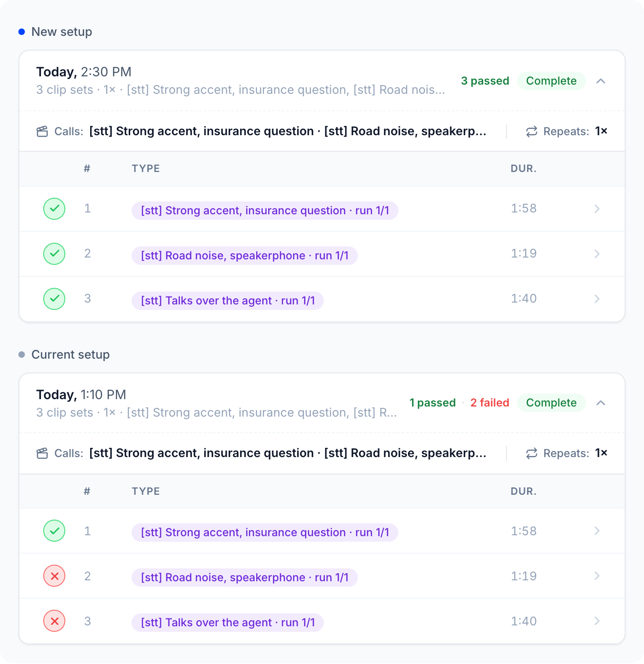Open Road noise row chevron in Current setup
The image size is (644, 664).
[x=597, y=576]
